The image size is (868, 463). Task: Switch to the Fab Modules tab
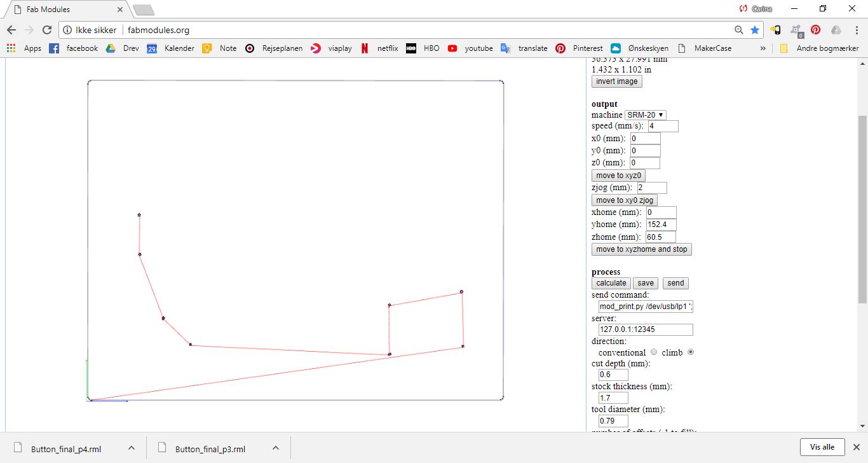[x=66, y=10]
